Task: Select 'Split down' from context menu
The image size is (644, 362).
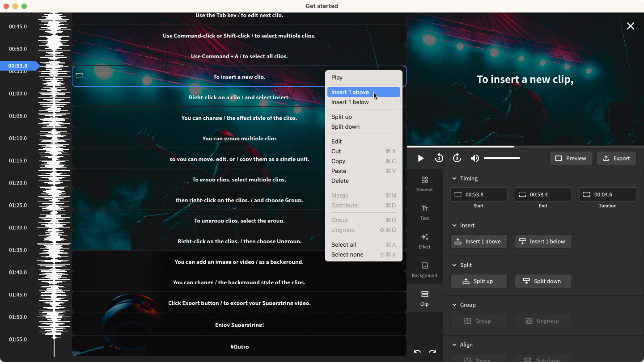Action: tap(345, 126)
